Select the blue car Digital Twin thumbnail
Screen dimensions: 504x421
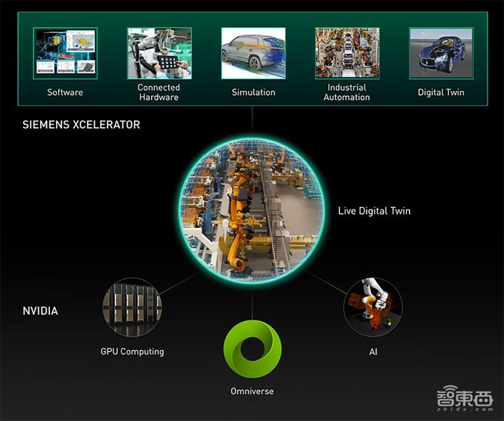(x=441, y=53)
